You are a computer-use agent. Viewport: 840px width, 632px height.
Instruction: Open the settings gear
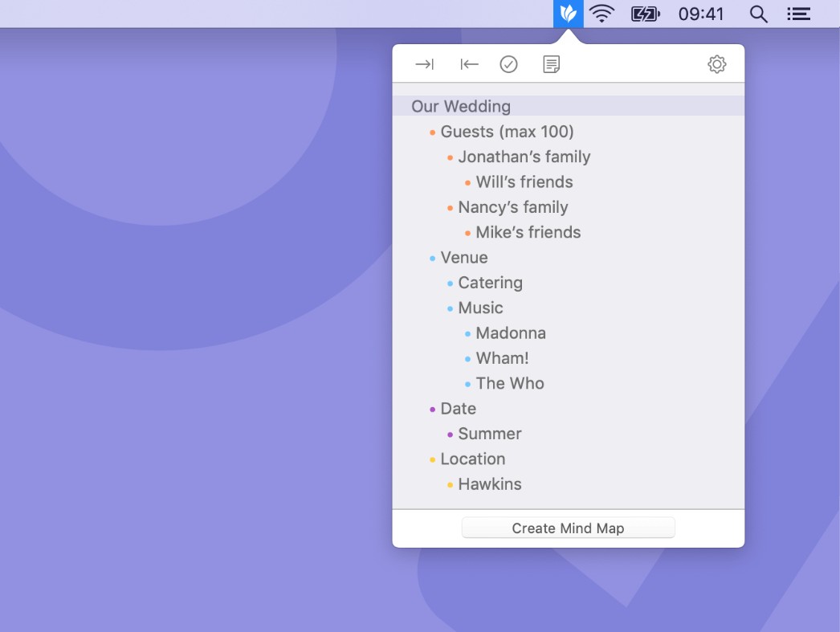[x=716, y=64]
